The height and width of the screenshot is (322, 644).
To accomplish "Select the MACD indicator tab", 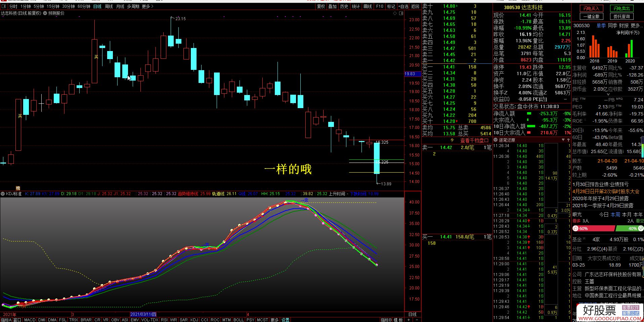I will [30, 320].
